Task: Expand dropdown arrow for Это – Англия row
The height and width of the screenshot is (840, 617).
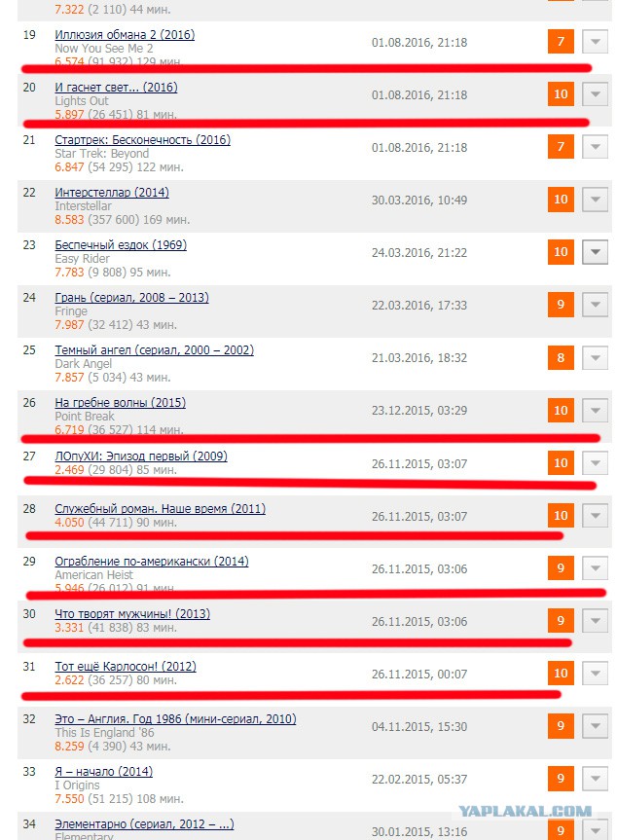Action: [x=595, y=725]
